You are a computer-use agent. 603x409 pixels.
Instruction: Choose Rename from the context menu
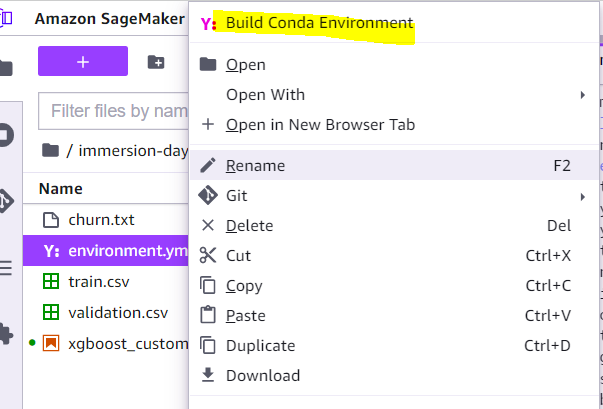point(394,165)
